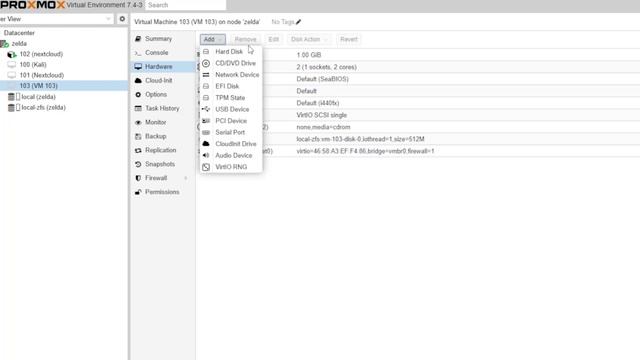Click the Hardware monitor icon in sidebar

pos(138,67)
